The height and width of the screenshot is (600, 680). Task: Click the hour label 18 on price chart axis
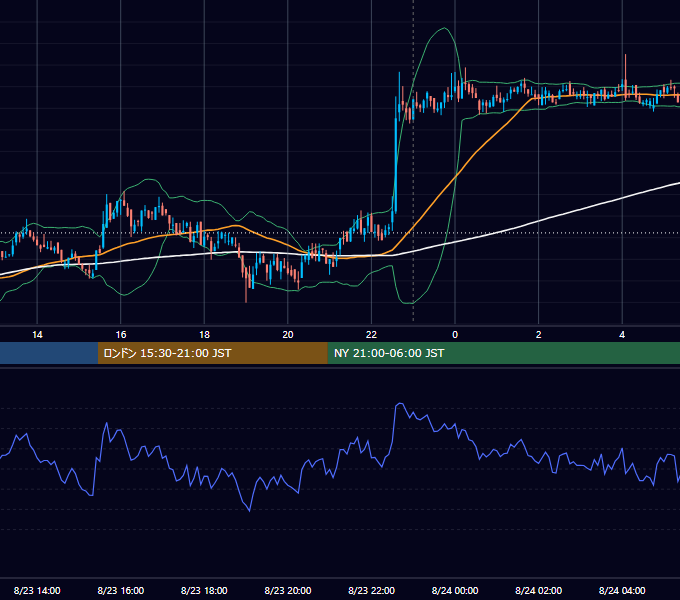point(204,334)
